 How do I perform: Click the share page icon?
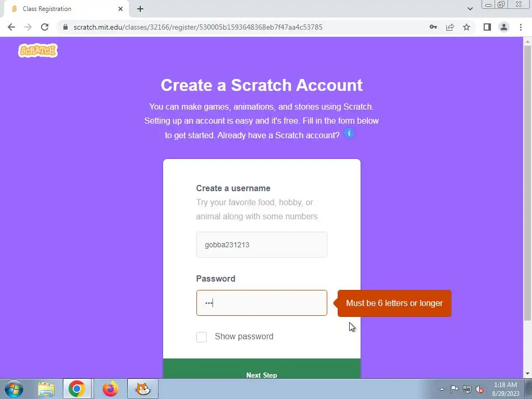pos(450,27)
